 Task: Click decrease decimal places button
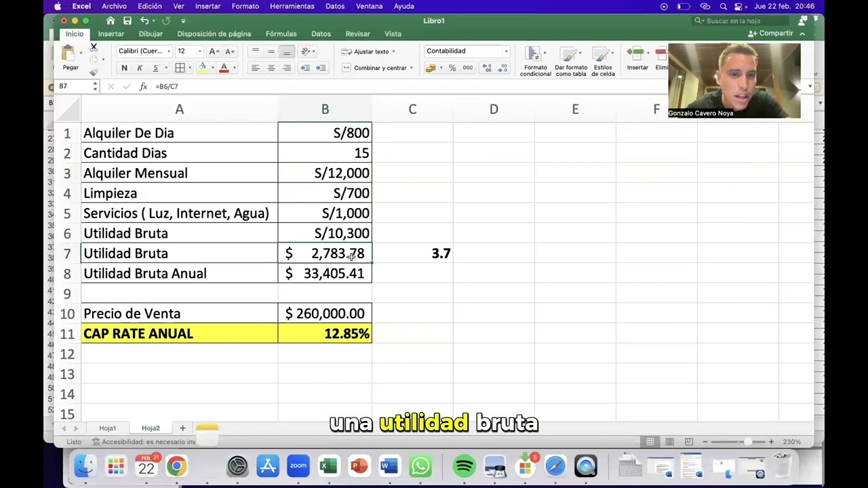click(x=503, y=68)
